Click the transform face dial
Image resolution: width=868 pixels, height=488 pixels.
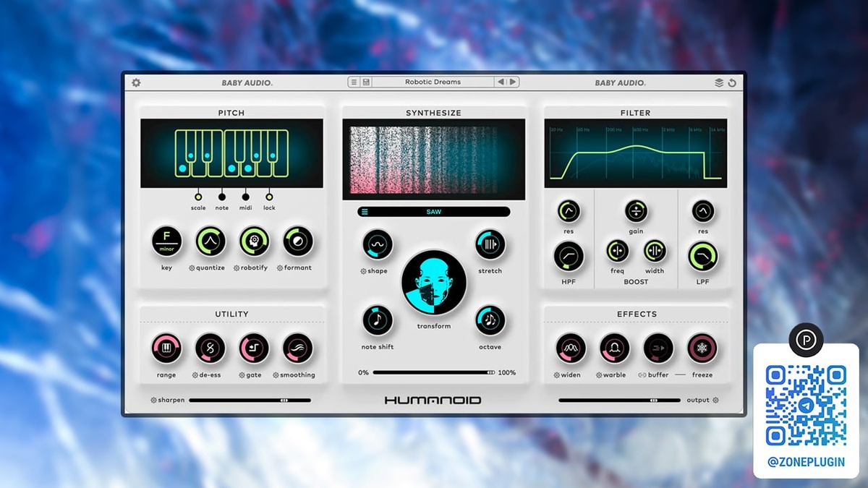coord(434,283)
